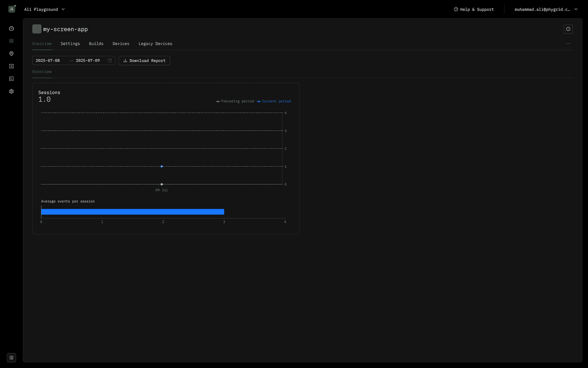The width and height of the screenshot is (588, 368).
Task: Open Help & Support
Action: coord(474,9)
